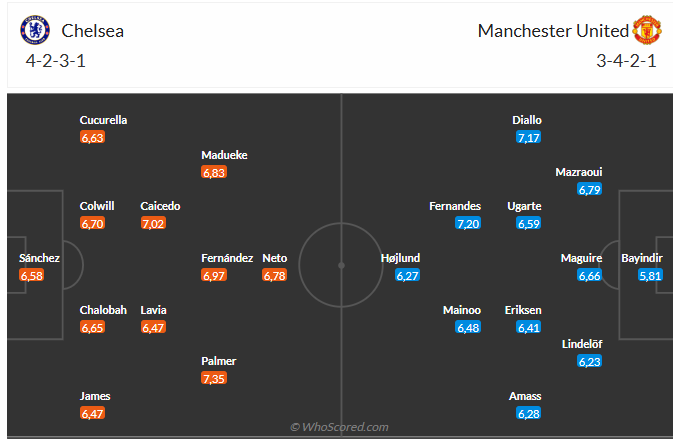This screenshot has width=673, height=439.
Task: Select Chelsea's 4-2-3-1 formation label
Action: pos(55,61)
